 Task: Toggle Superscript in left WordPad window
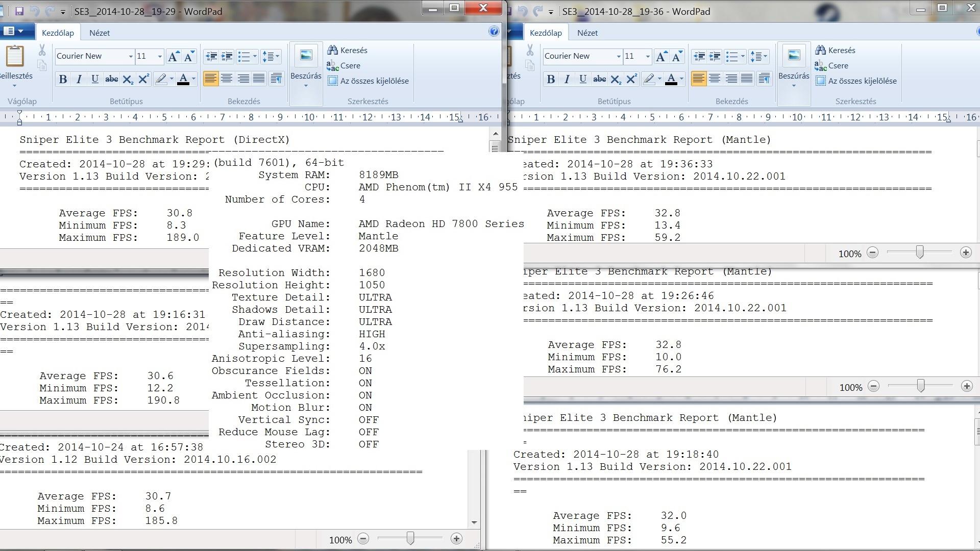tap(143, 79)
